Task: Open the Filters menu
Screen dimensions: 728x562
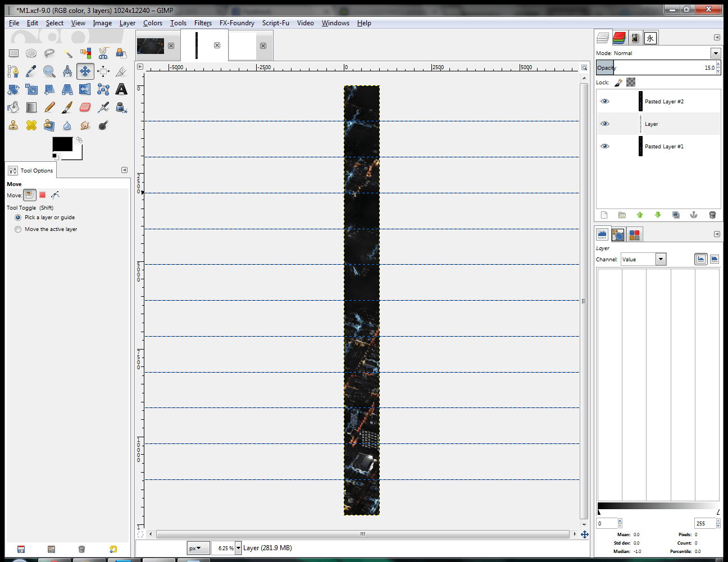Action: tap(203, 23)
